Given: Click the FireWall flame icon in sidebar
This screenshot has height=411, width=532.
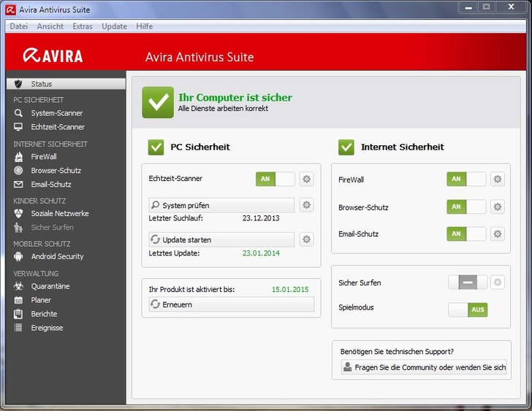Looking at the screenshot, I should pos(18,156).
